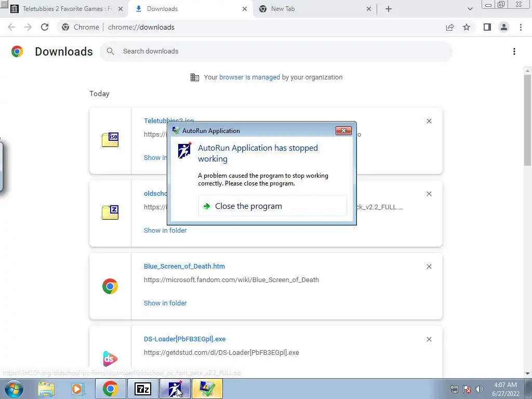The width and height of the screenshot is (532, 399).
Task: Open the volume speaker tray icon
Action: [x=480, y=389]
